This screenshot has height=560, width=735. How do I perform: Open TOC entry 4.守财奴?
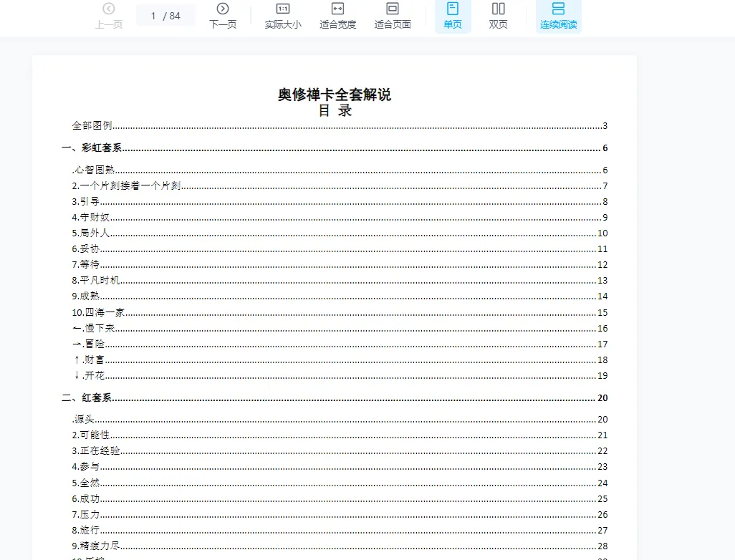point(340,218)
